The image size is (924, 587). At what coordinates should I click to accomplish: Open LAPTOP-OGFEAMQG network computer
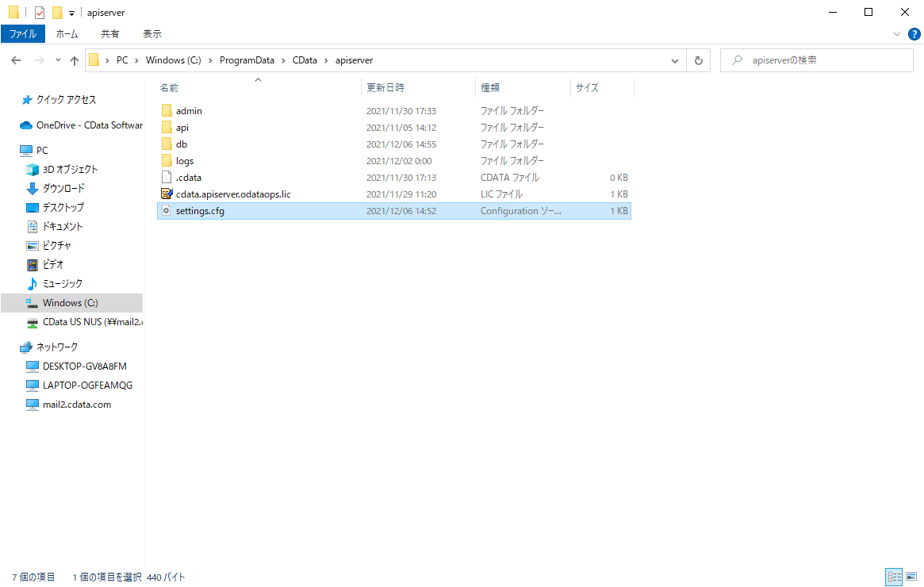pyautogui.click(x=87, y=386)
